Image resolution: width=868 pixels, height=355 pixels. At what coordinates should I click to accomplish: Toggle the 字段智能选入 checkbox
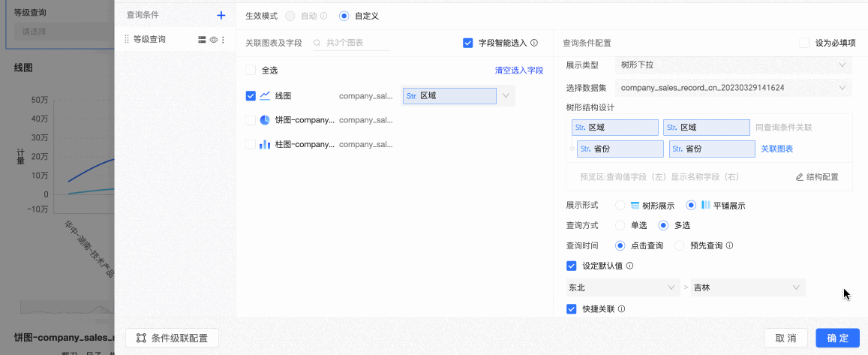468,43
